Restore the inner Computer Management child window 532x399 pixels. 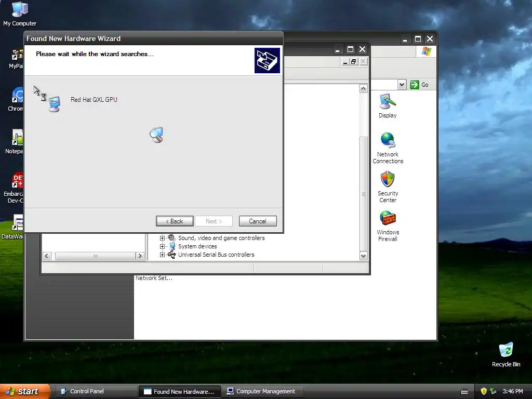click(354, 62)
